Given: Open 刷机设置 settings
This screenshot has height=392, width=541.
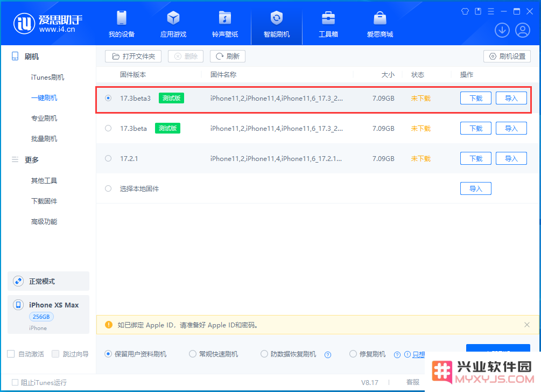Looking at the screenshot, I should (x=507, y=56).
